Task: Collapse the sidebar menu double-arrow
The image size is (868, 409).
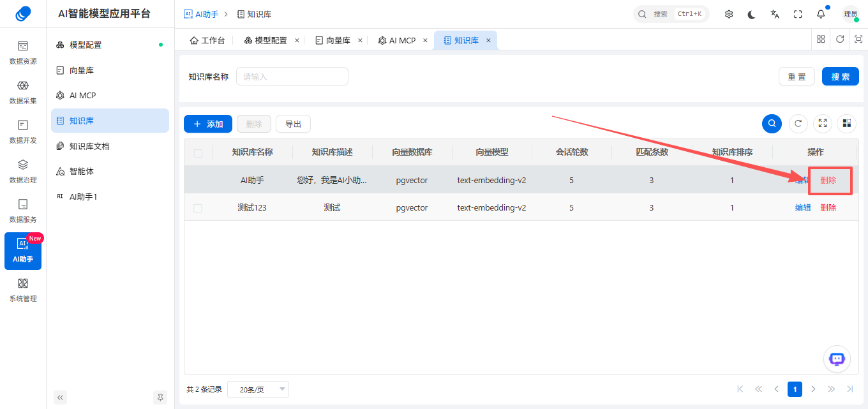Action: [x=61, y=397]
